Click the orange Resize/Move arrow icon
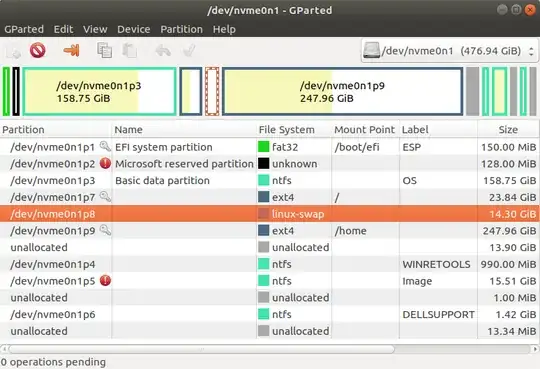 tap(71, 50)
